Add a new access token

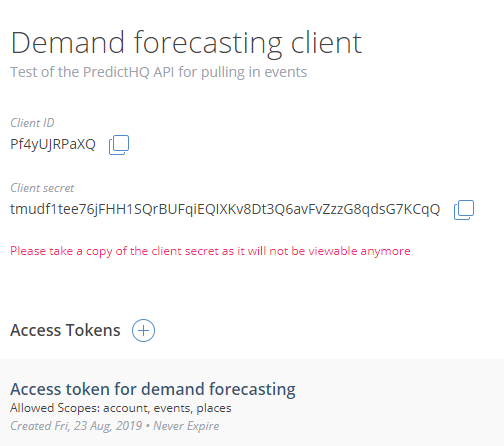[143, 331]
